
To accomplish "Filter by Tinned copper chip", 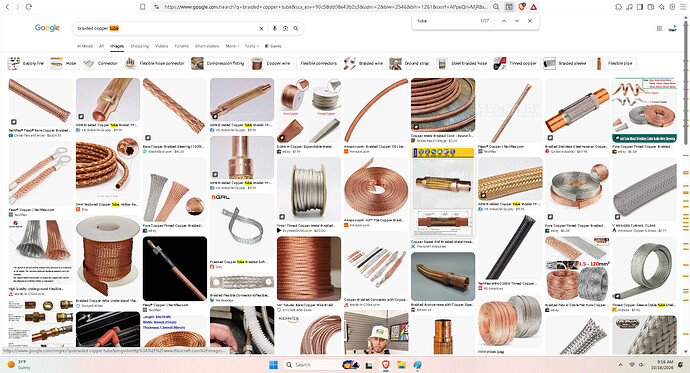I will (517, 63).
